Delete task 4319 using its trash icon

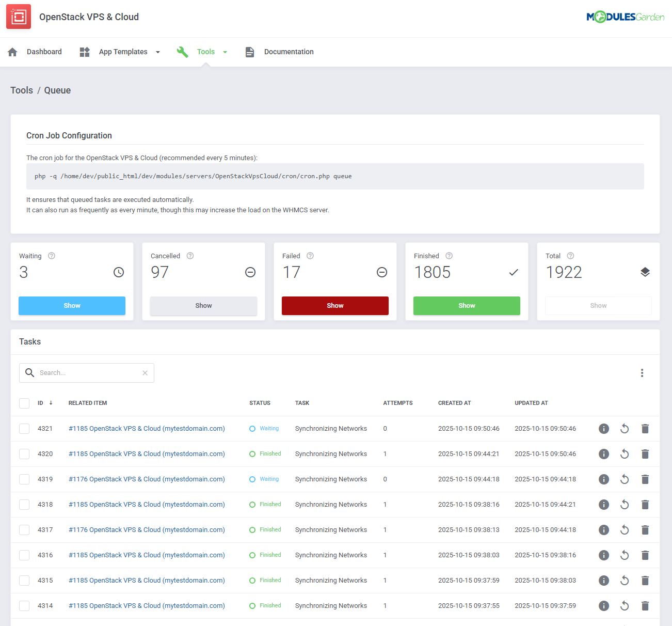click(x=645, y=479)
